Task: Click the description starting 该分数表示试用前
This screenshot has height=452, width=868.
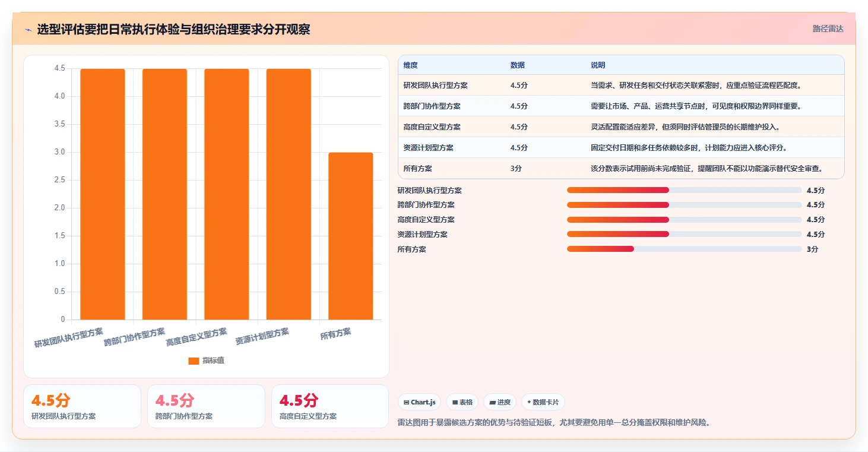Action: tap(707, 169)
